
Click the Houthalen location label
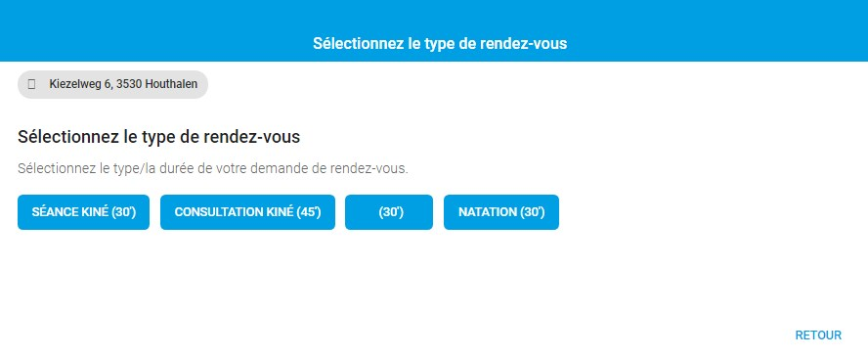[x=123, y=85]
